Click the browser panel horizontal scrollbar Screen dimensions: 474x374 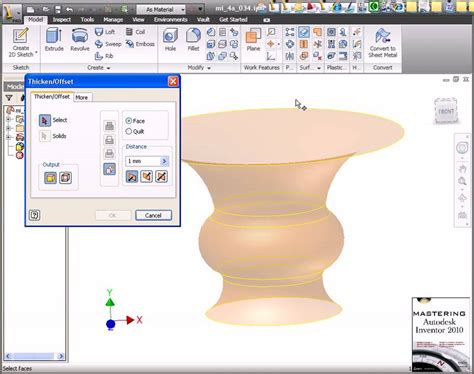pyautogui.click(x=35, y=356)
